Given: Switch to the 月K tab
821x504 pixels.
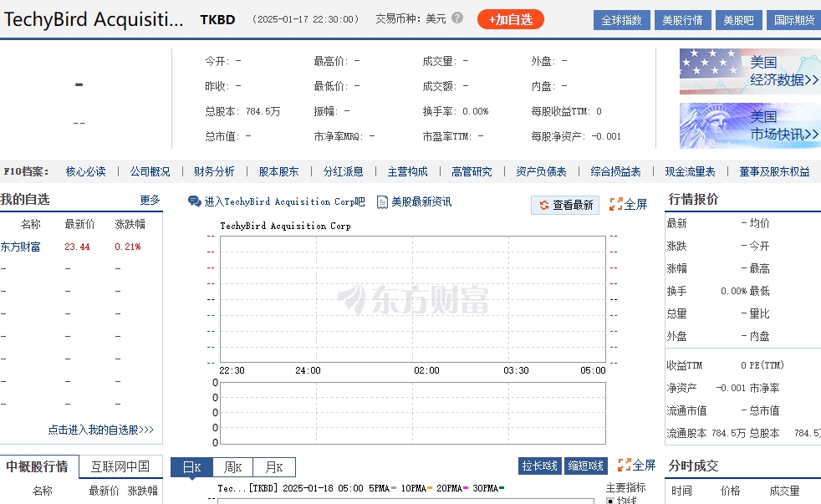Looking at the screenshot, I should (274, 467).
